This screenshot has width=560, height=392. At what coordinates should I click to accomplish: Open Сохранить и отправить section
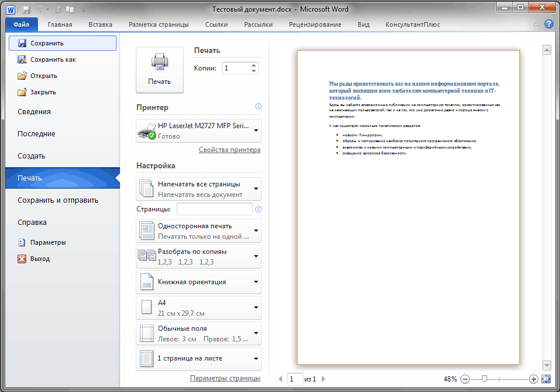(62, 200)
